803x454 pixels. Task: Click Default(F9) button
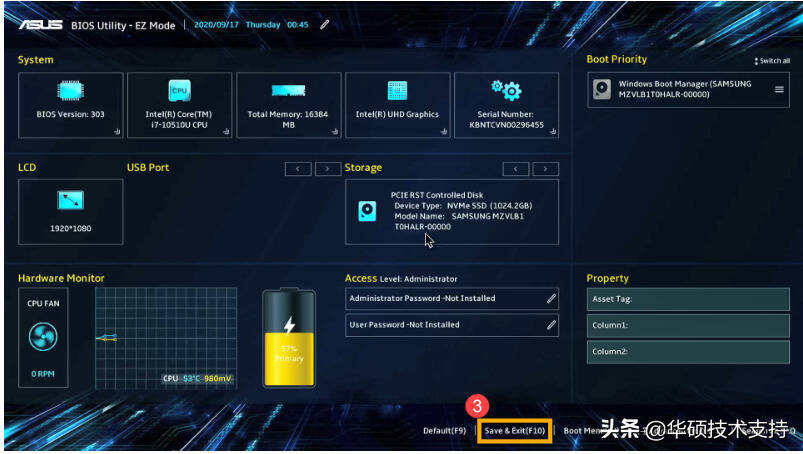click(x=445, y=431)
